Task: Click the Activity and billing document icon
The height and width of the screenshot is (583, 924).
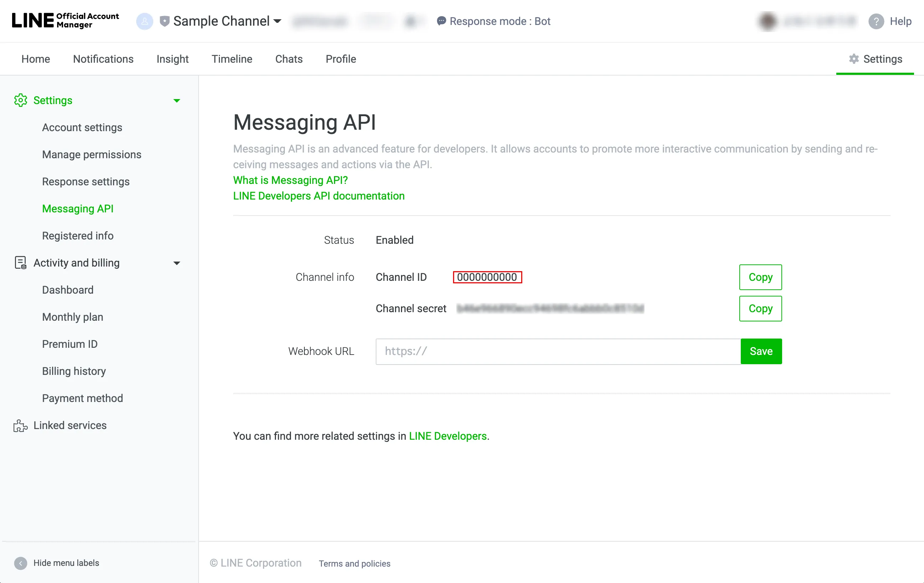Action: [x=20, y=263]
